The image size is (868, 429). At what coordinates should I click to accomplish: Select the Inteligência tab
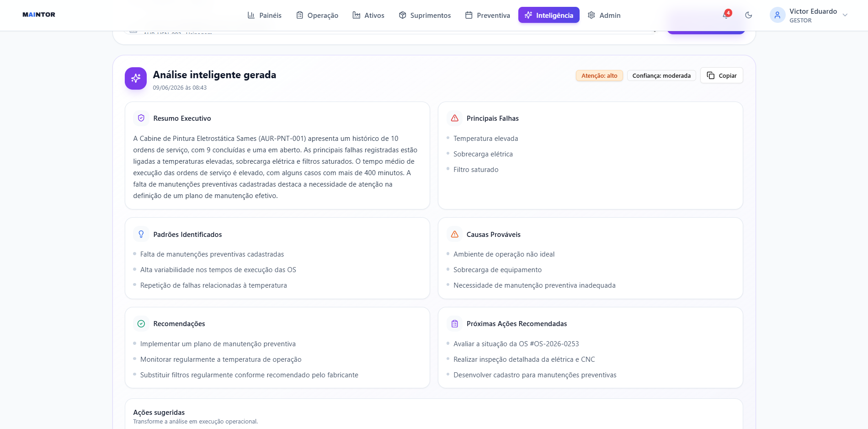point(548,15)
